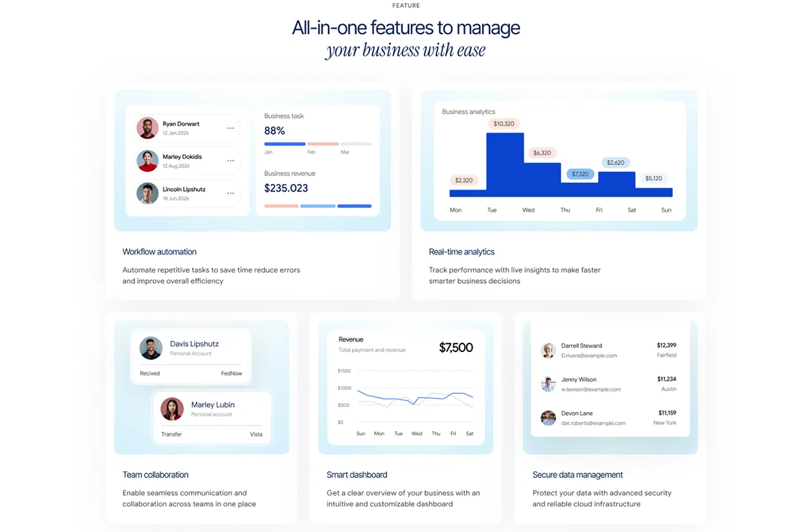Click the $2,620 chart label

pyautogui.click(x=616, y=162)
